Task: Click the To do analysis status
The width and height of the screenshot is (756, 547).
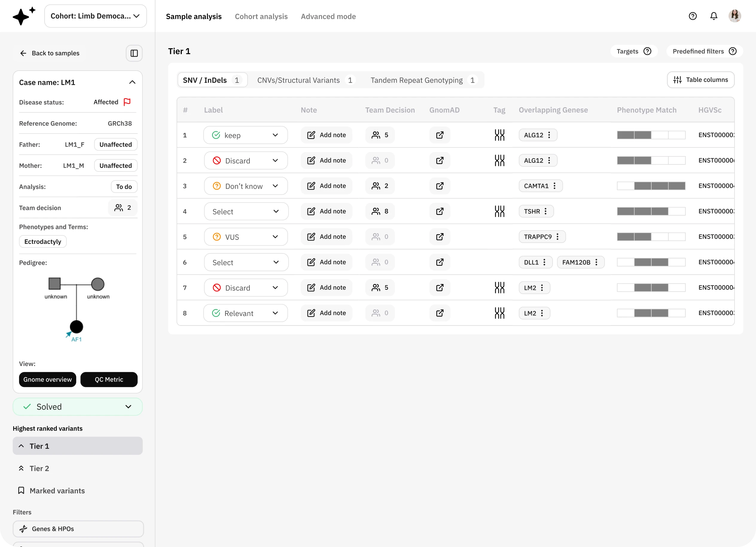Action: pyautogui.click(x=124, y=187)
